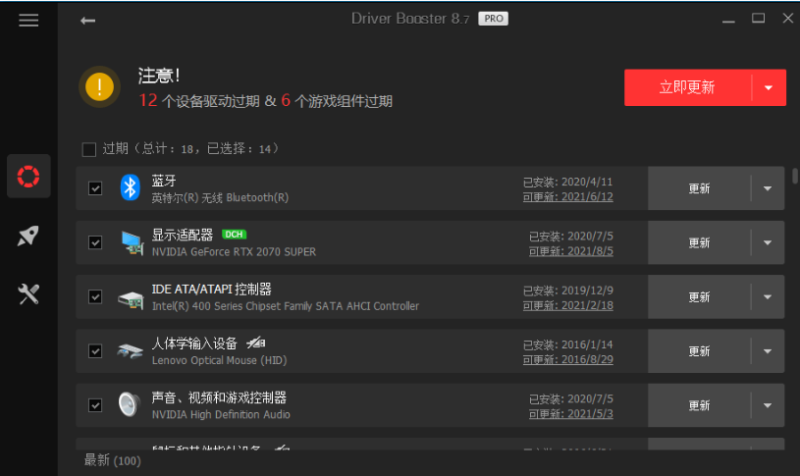Open dropdown beside 显示适配器 更新 button

767,242
